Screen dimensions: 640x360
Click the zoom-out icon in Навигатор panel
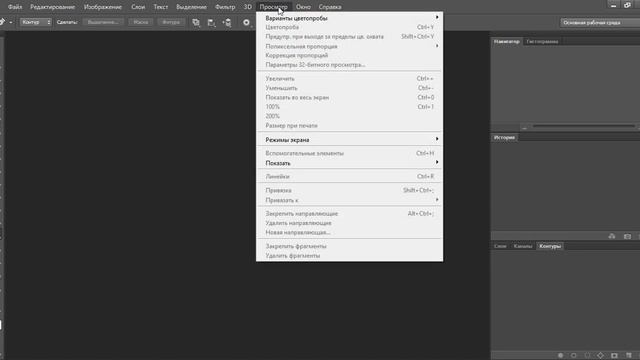click(x=524, y=127)
